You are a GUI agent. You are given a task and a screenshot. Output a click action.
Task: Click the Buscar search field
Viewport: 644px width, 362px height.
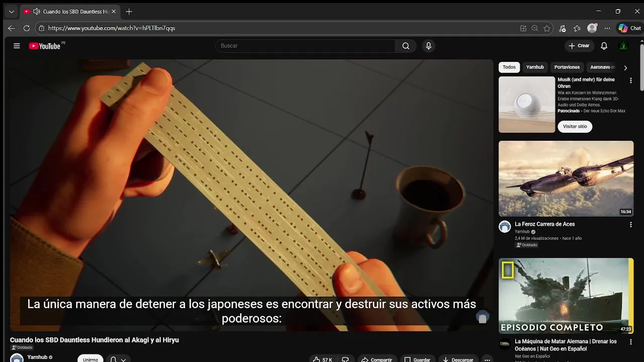305,46
